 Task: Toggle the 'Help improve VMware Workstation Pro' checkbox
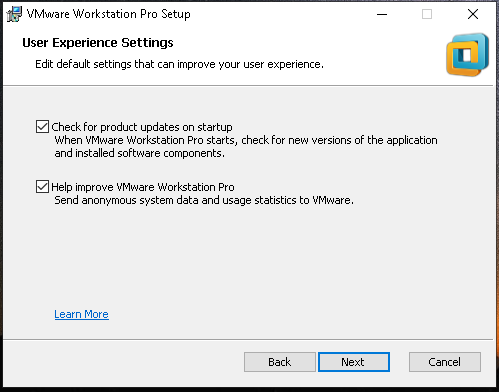(42, 187)
